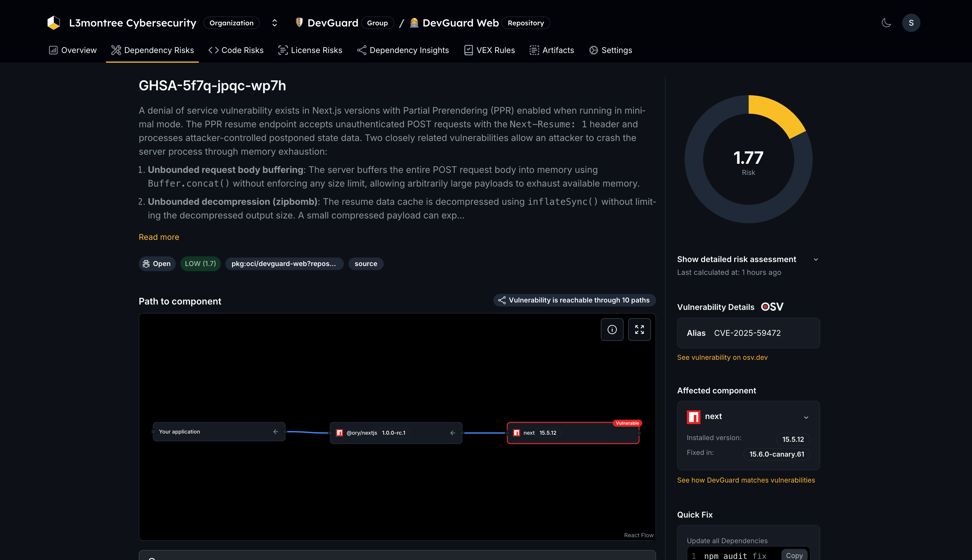This screenshot has height=560, width=972.
Task: Open the organization switcher arrows
Action: (x=274, y=23)
